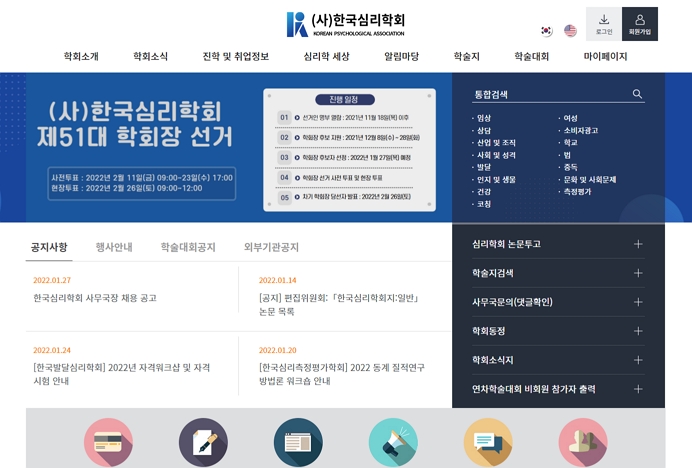Expand 사무국문의(댓글확인) with plus icon
Image resolution: width=692 pixels, height=468 pixels.
(638, 302)
